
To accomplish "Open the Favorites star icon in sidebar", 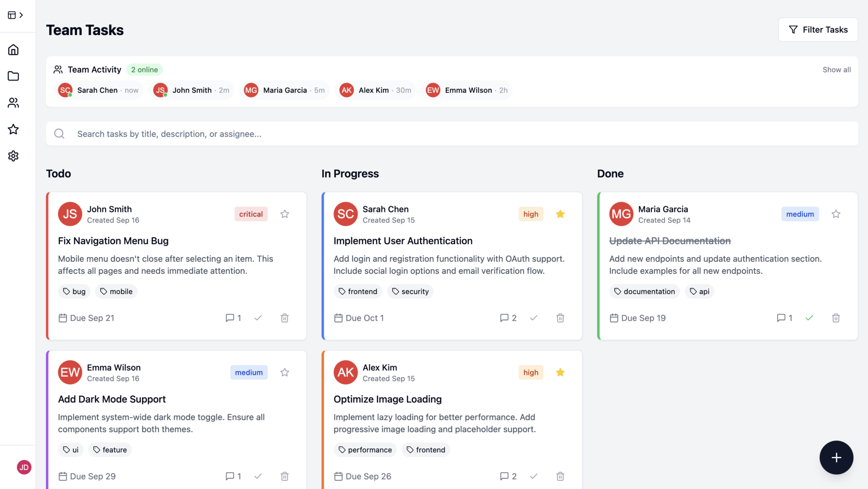I will pos(13,129).
